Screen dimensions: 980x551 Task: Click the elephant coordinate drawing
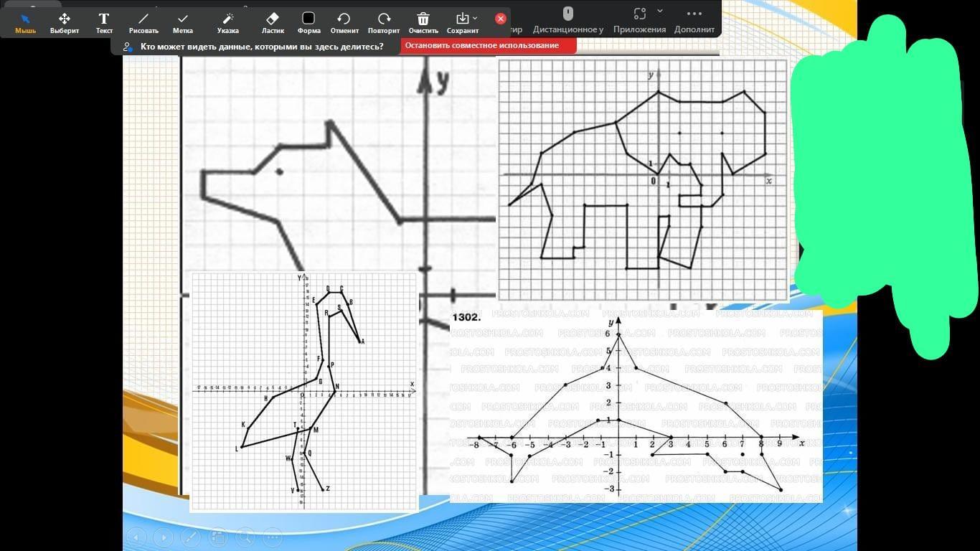click(643, 179)
